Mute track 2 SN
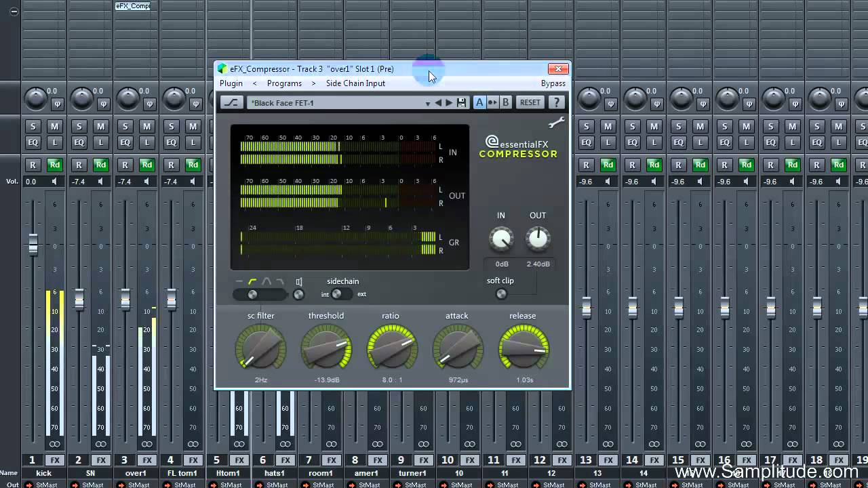This screenshot has height=488, width=868. [101, 126]
